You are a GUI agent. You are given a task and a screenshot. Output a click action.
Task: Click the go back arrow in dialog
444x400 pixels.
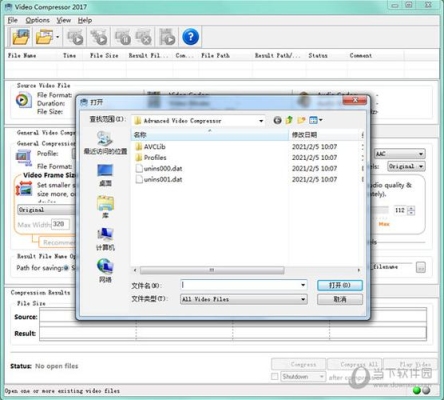point(277,120)
